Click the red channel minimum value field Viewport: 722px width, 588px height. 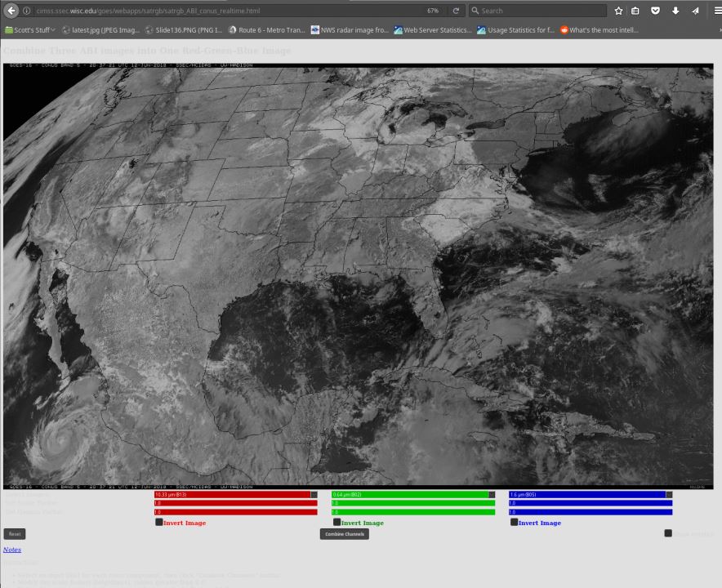235,503
